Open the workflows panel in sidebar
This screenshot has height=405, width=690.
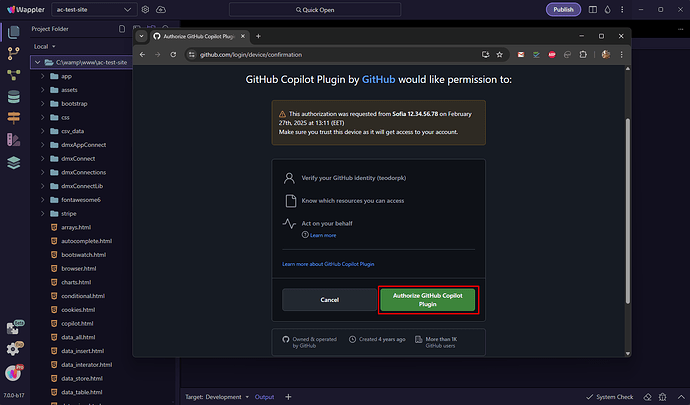click(14, 75)
